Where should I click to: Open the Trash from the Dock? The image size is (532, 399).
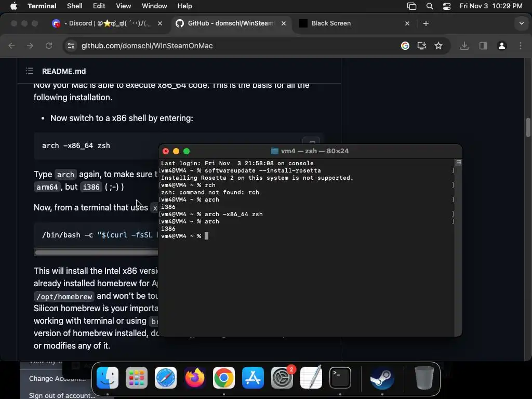tap(424, 378)
